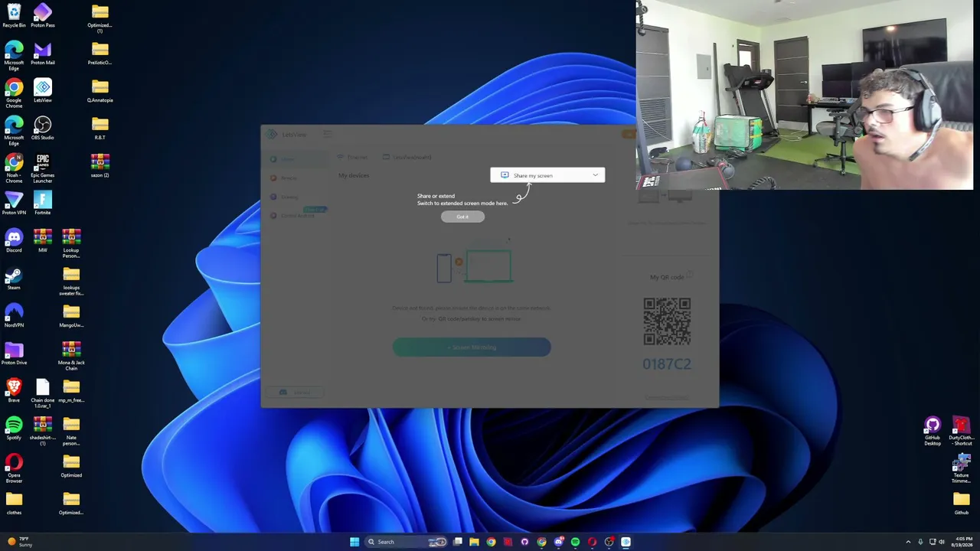Select the Chain done 1.0.rar_1 file
980x551 pixels.
pos(43,393)
